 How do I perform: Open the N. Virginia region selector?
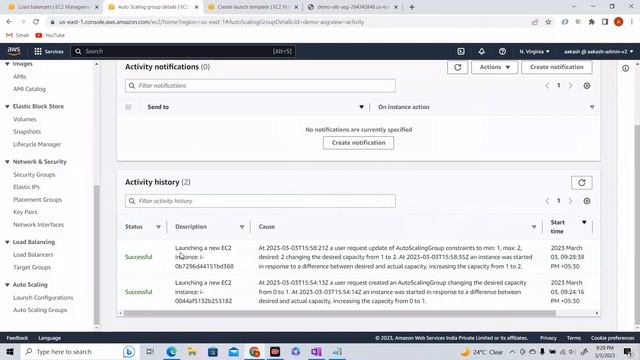click(x=534, y=51)
